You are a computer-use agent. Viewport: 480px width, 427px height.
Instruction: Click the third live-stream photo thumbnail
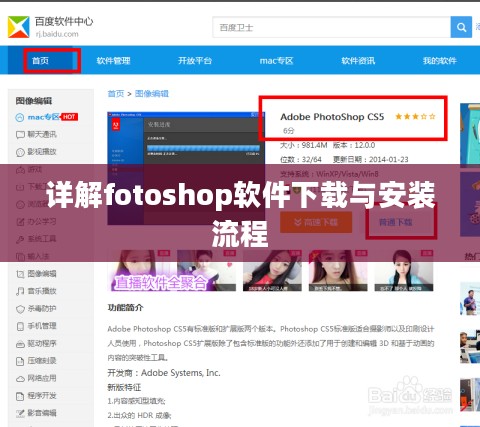tap(273, 270)
